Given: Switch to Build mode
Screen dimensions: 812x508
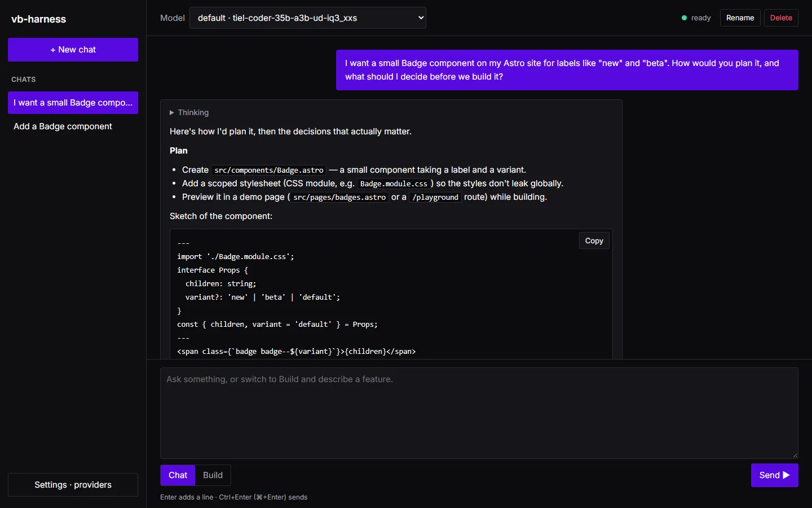Looking at the screenshot, I should (213, 475).
